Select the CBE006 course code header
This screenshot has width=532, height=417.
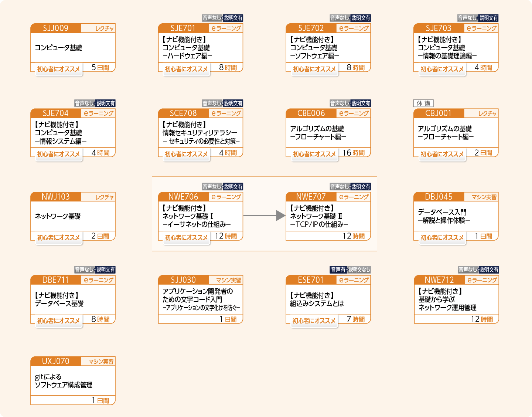(x=311, y=113)
